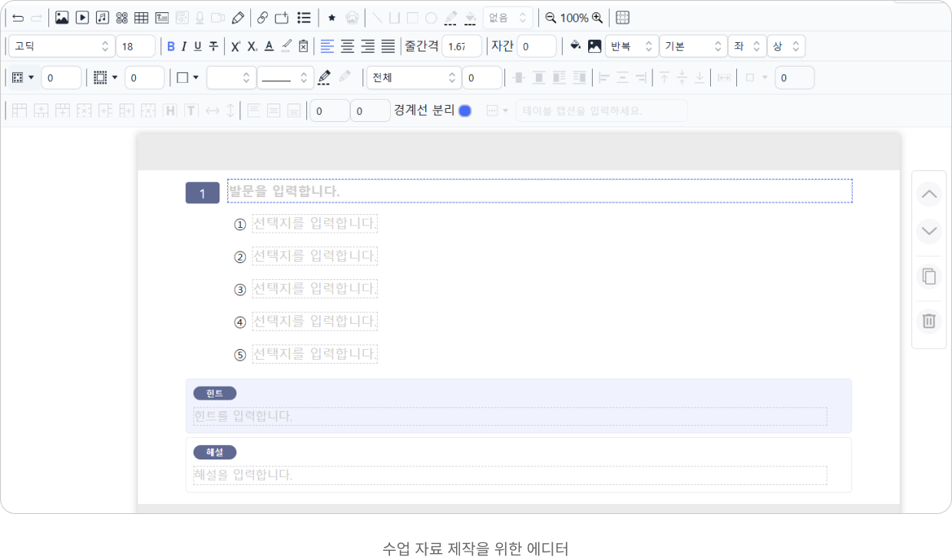This screenshot has height=560, width=952.
Task: Open the 전체 dropdown
Action: tap(414, 77)
